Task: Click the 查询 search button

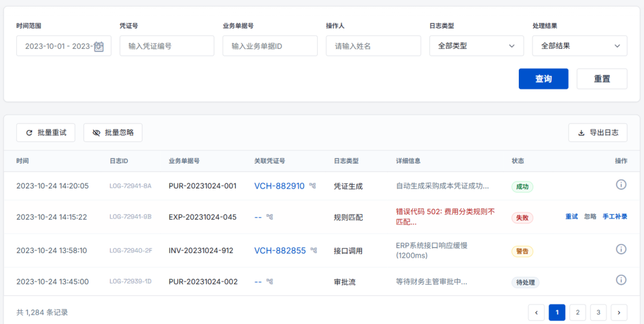Action: point(543,79)
